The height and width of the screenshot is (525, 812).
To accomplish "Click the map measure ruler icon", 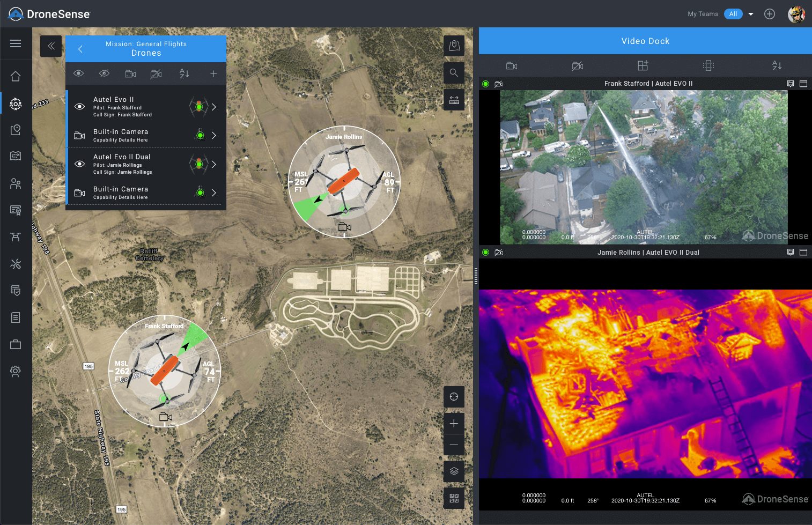I will [x=454, y=100].
